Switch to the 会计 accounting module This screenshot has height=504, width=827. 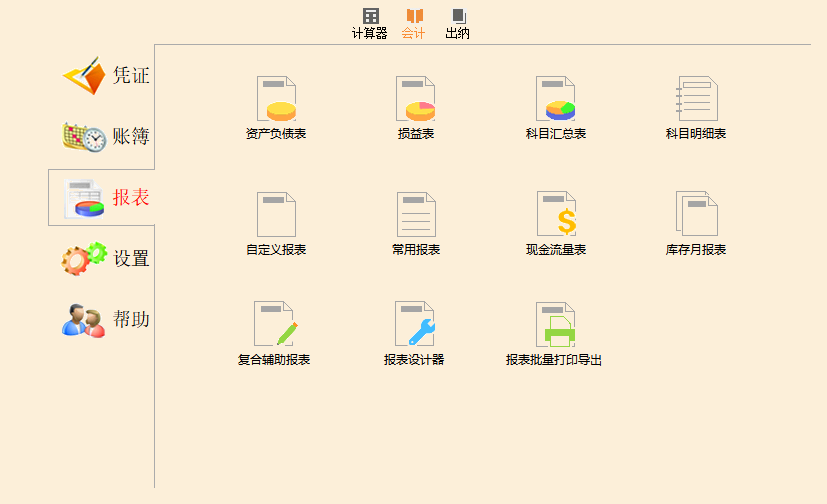pyautogui.click(x=413, y=23)
